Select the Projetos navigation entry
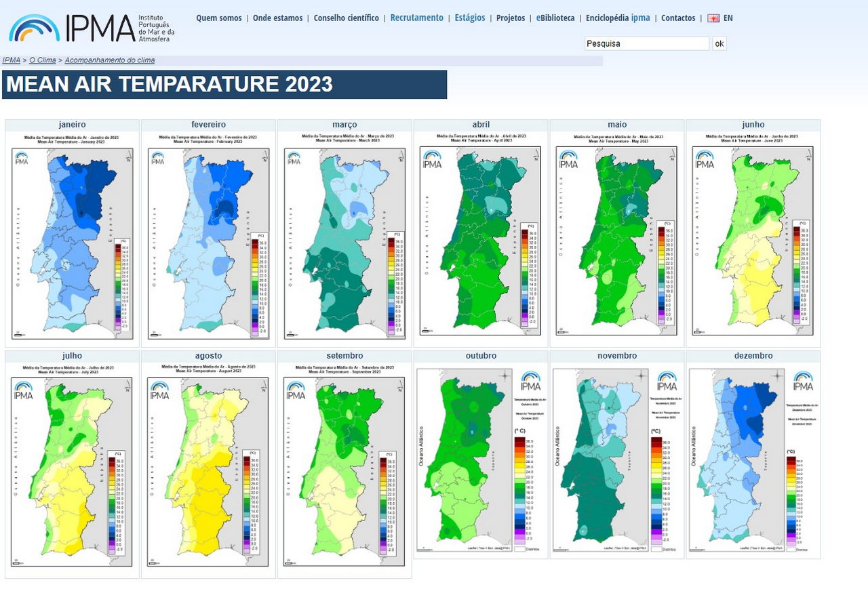This screenshot has height=591, width=868. click(511, 18)
